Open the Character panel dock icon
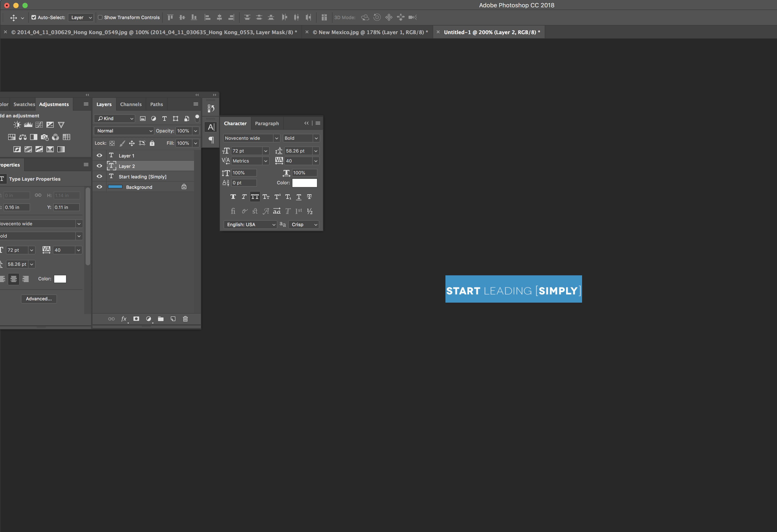The width and height of the screenshot is (777, 532). [211, 127]
